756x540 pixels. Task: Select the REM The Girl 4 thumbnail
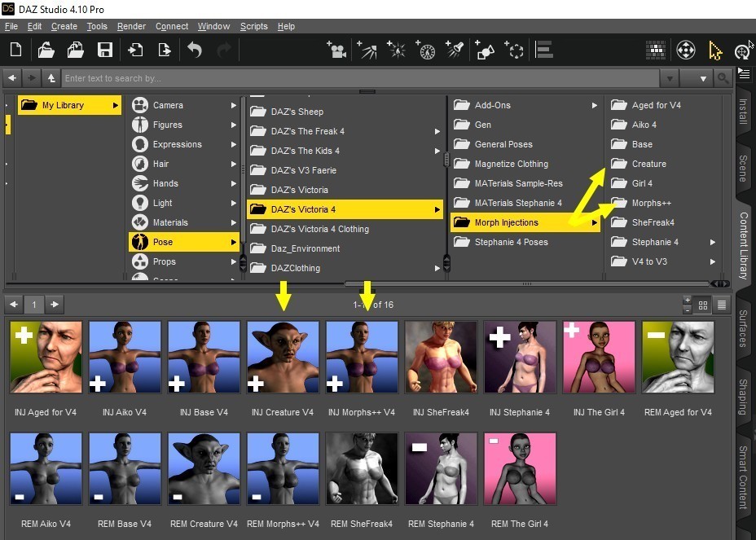[521, 468]
